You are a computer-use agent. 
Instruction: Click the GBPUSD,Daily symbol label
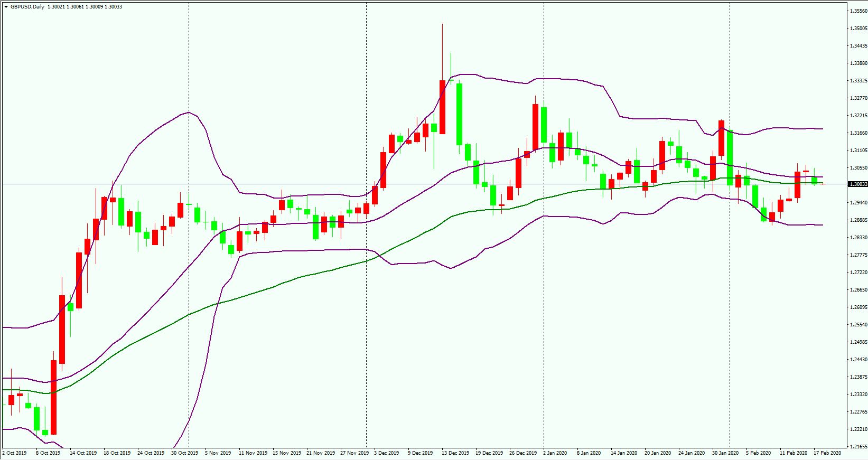[27, 7]
